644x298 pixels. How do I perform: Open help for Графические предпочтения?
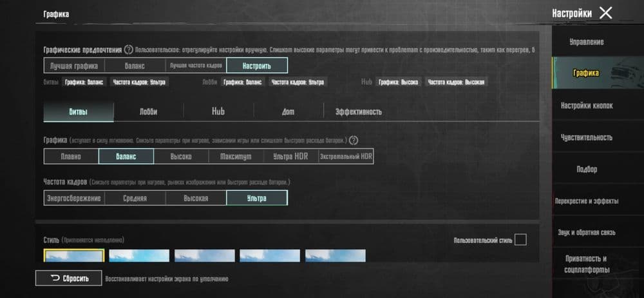point(129,50)
